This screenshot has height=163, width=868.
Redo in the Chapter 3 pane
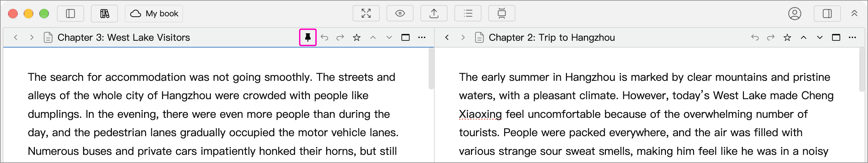pos(340,37)
